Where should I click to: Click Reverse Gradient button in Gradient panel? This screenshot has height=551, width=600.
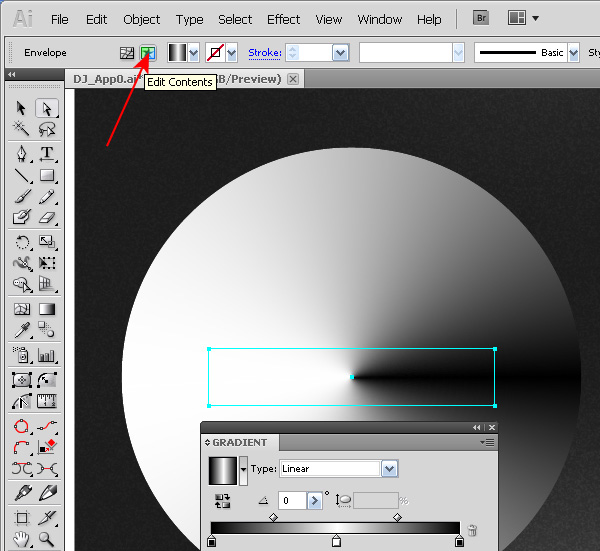[x=222, y=501]
